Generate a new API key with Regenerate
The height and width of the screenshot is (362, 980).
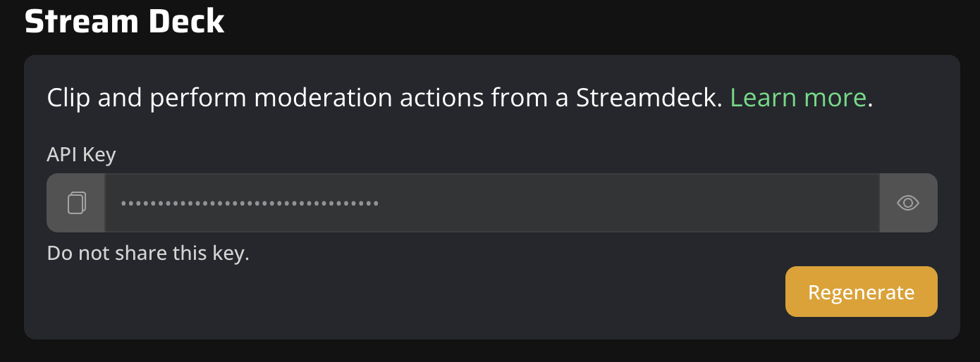pos(861,292)
